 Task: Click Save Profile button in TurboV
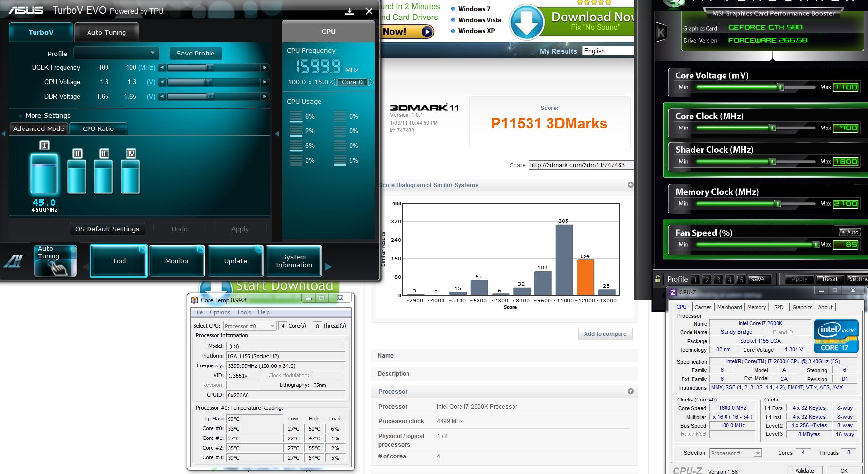195,53
